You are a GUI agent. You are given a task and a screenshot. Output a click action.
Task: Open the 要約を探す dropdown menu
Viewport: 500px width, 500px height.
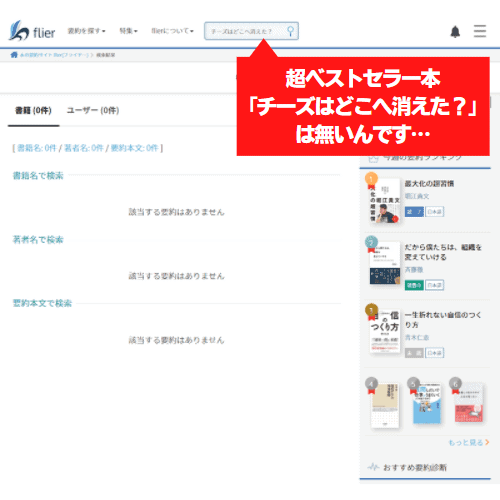[x=86, y=31]
